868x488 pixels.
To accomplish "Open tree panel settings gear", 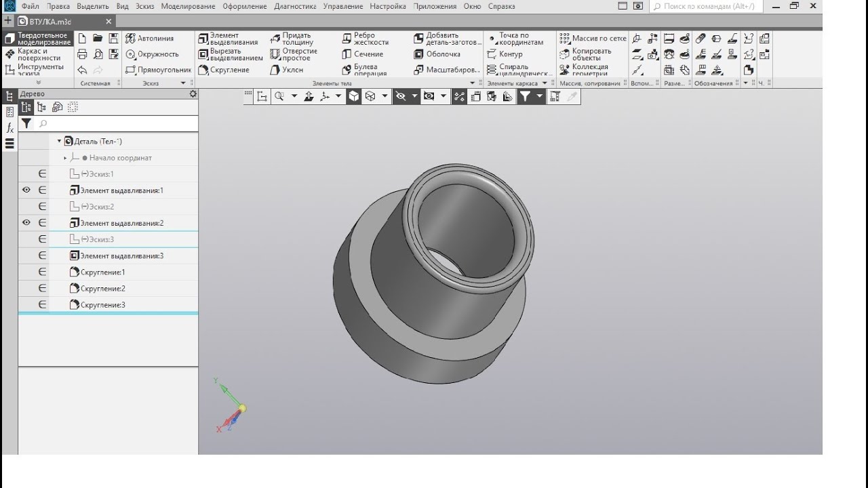I will [193, 94].
